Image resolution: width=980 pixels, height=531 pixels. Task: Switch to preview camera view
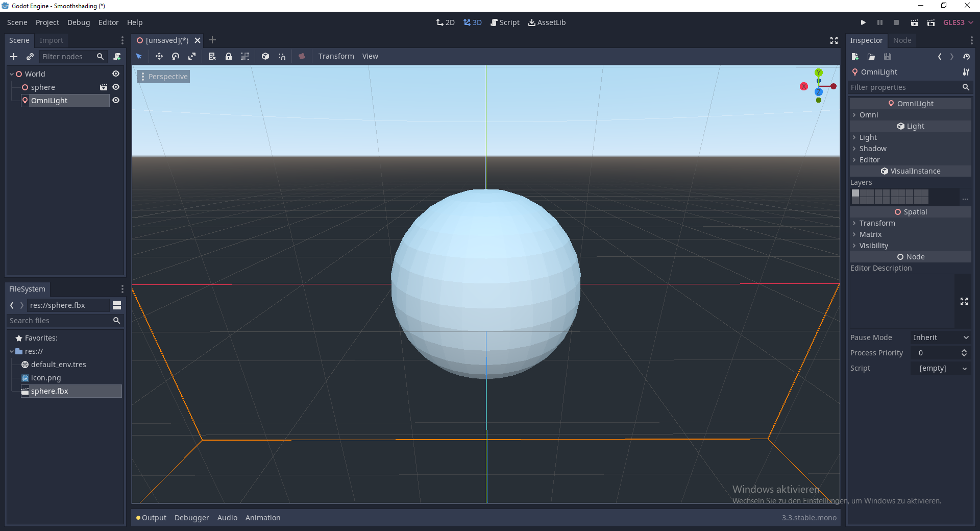point(302,56)
